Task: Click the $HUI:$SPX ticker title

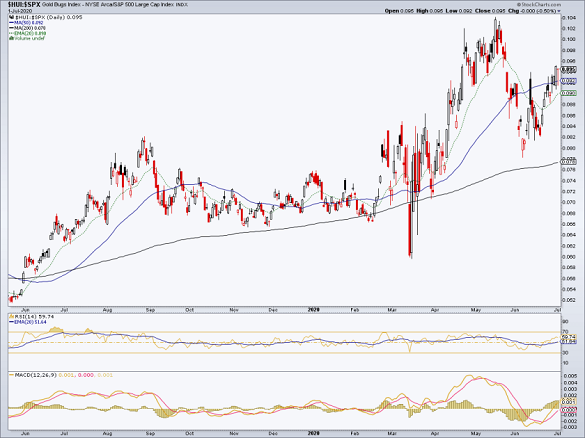Action: tap(24, 5)
